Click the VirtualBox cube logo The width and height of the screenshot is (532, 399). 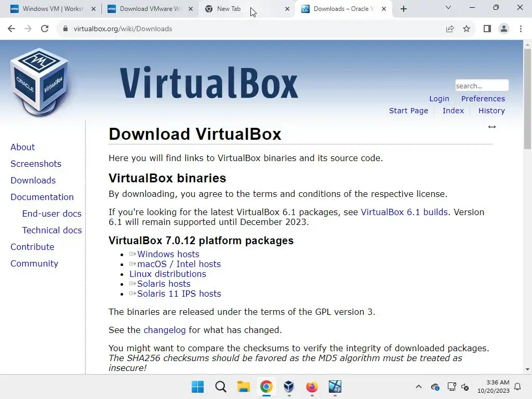39,82
